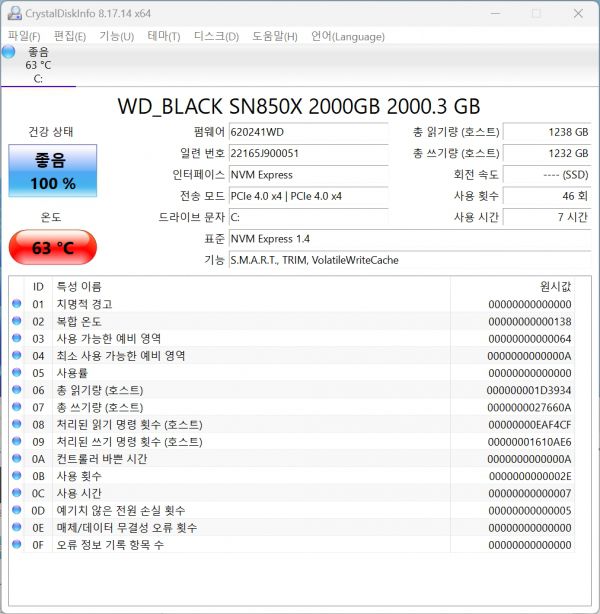
Task: Click the 좋음 100 % health status button
Action: (52, 171)
